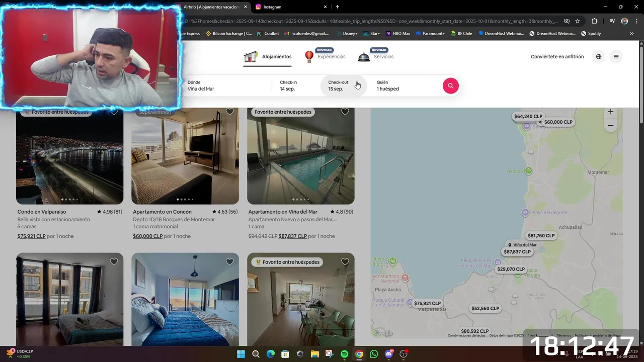The width and height of the screenshot is (644, 362).
Task: Open the Windows Start menu
Action: [241, 354]
